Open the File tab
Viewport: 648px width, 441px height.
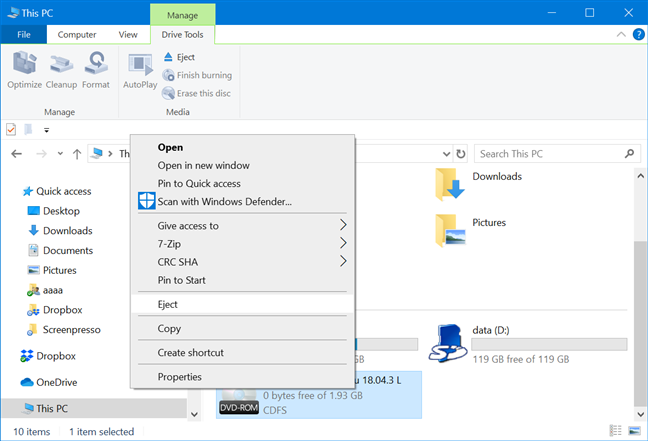(24, 35)
